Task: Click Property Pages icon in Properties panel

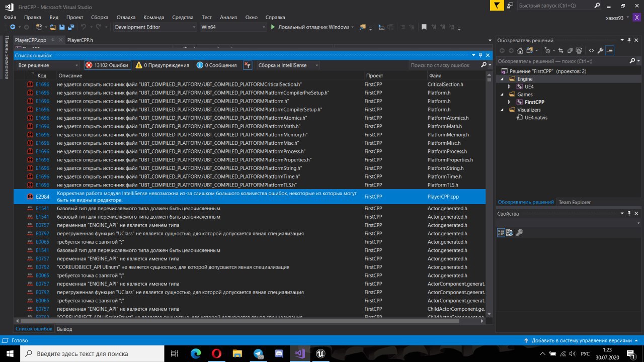Action: pyautogui.click(x=520, y=232)
